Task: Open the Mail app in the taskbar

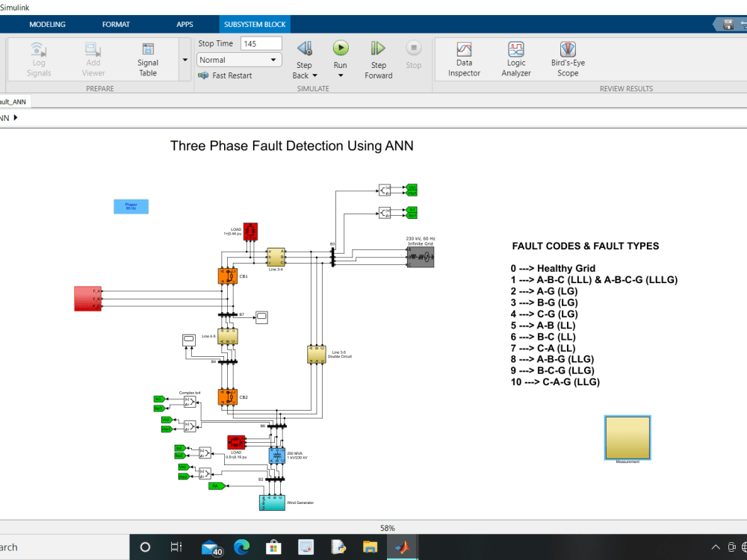Action: pos(211,547)
